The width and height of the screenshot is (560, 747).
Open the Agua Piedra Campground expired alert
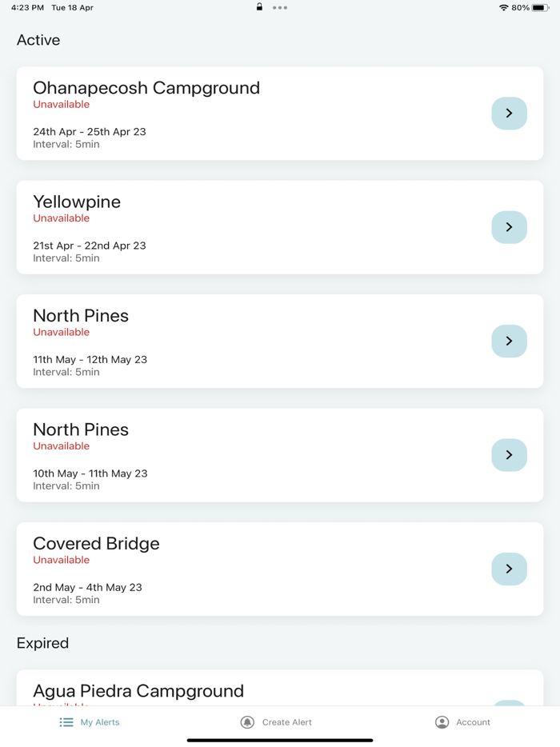(138, 690)
